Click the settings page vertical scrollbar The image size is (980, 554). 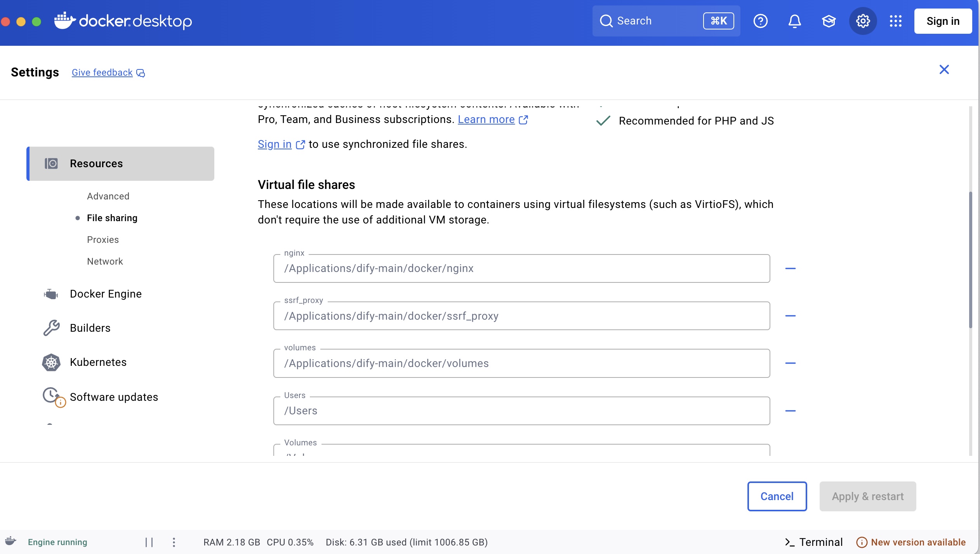[970, 260]
